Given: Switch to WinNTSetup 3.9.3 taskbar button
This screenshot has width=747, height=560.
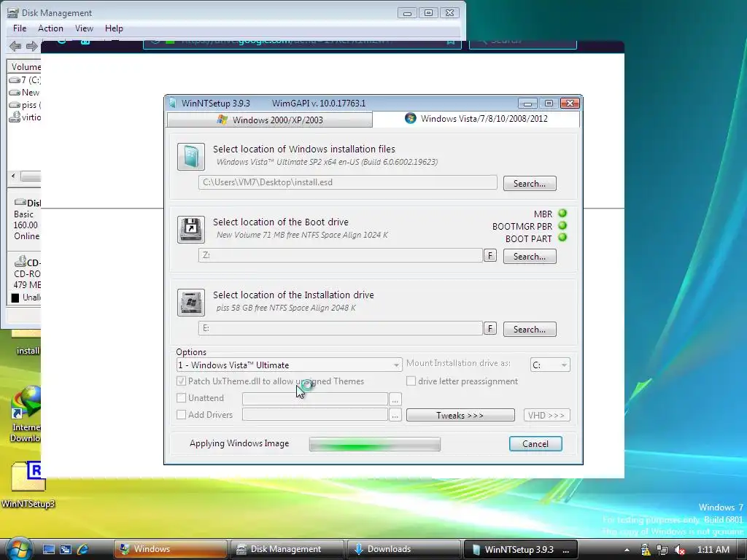Looking at the screenshot, I should coord(521,549).
